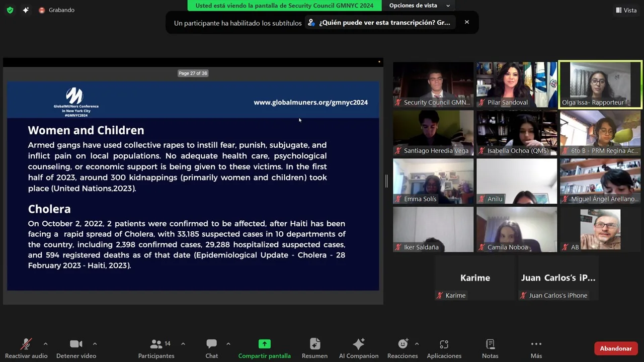Viewport: 644px width, 362px height.
Task: Open the Chat panel
Action: pos(211,348)
